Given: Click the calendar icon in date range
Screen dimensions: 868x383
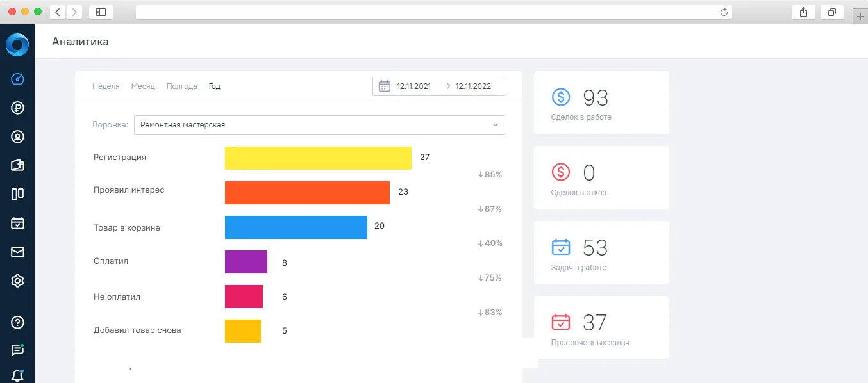Looking at the screenshot, I should coord(385,86).
